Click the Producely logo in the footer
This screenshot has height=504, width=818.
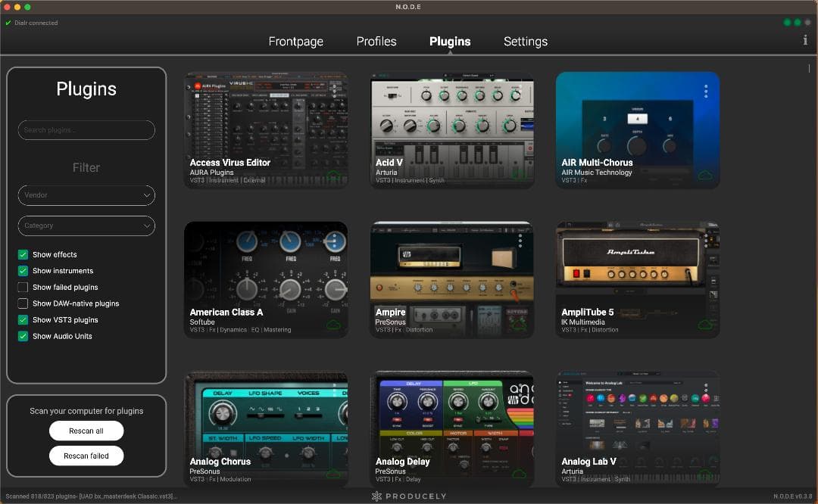coord(409,496)
